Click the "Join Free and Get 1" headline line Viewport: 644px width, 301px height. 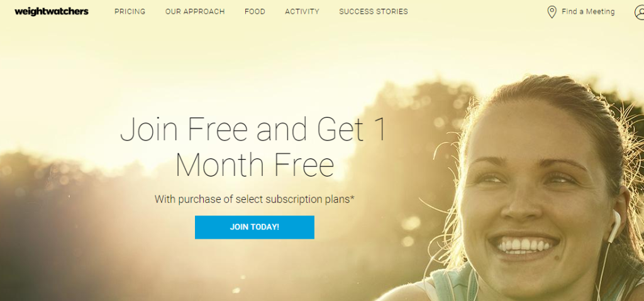(x=253, y=129)
